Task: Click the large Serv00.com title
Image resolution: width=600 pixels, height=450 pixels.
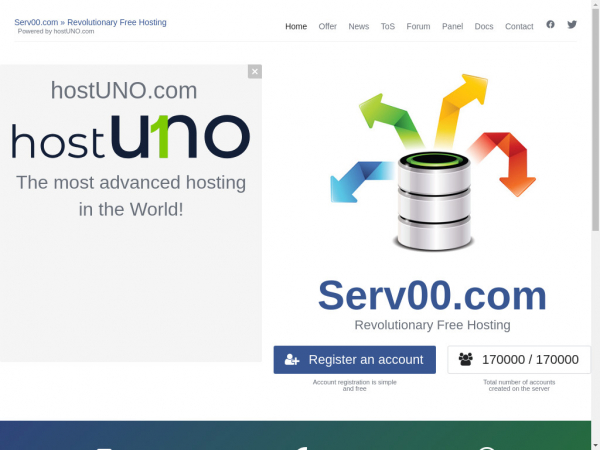Action: click(x=432, y=295)
